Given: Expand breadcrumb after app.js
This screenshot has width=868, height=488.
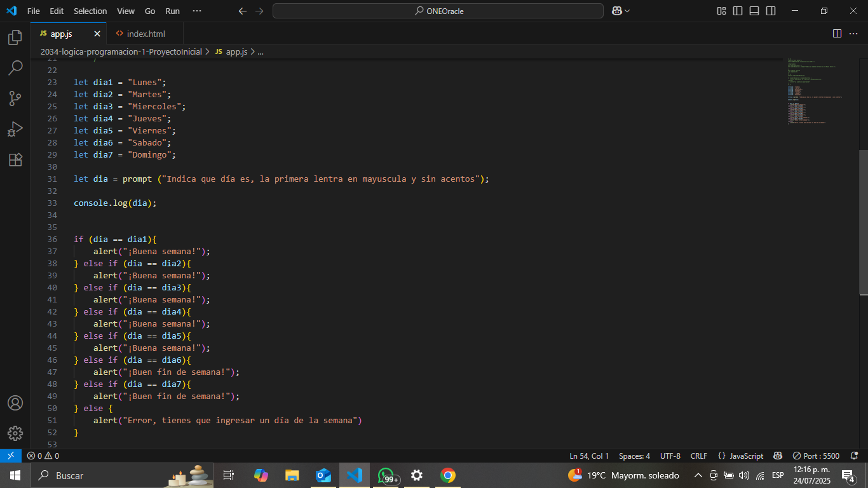Looking at the screenshot, I should (261, 51).
